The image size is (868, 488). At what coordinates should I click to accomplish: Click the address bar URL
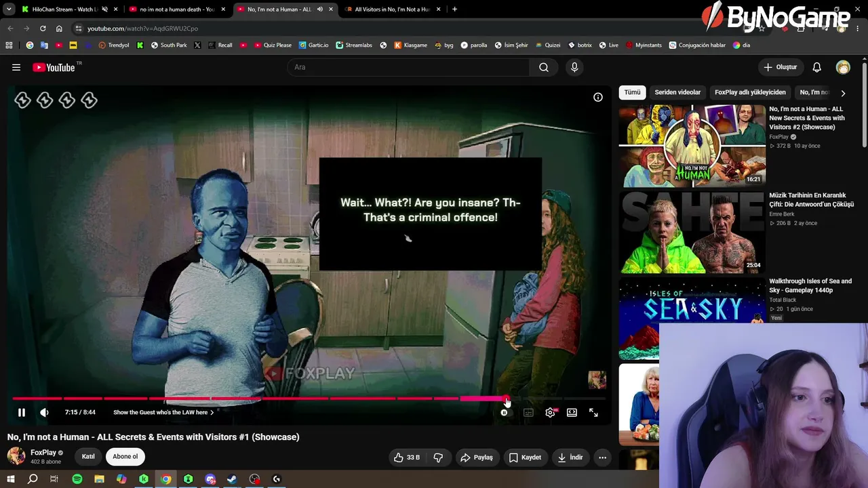(x=142, y=28)
